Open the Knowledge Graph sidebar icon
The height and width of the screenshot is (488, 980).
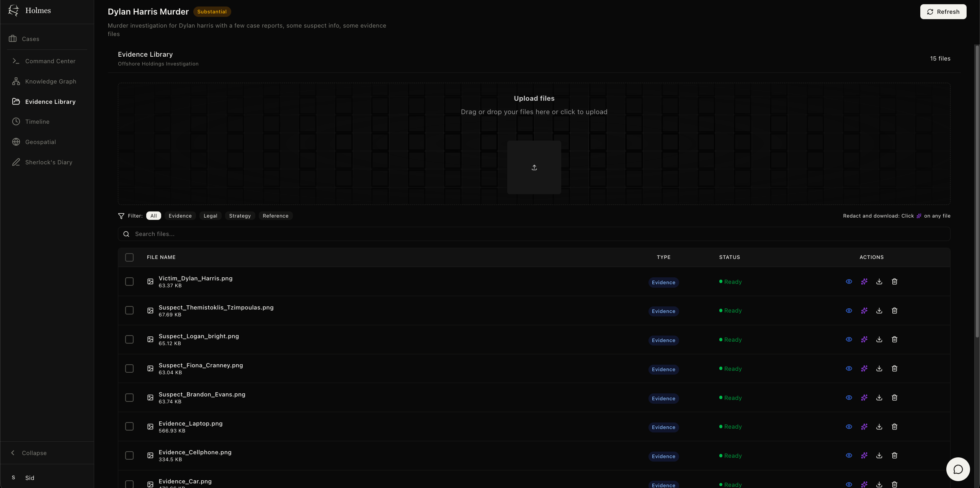point(16,81)
